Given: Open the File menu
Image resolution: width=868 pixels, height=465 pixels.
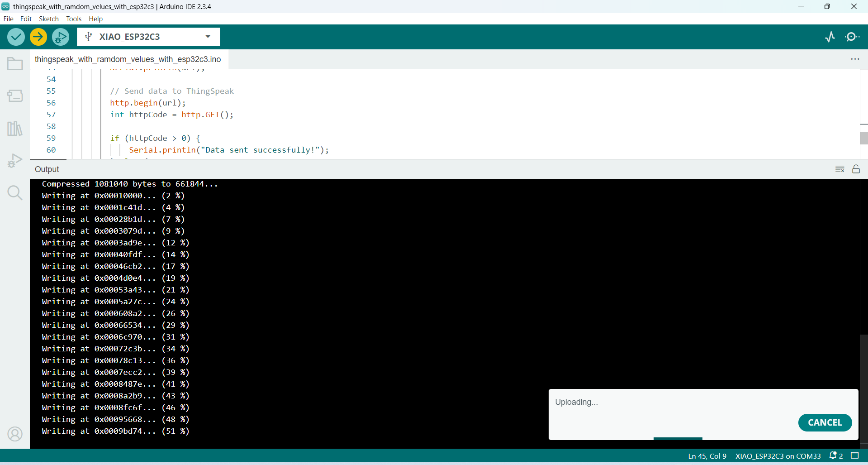Looking at the screenshot, I should click(x=9, y=19).
